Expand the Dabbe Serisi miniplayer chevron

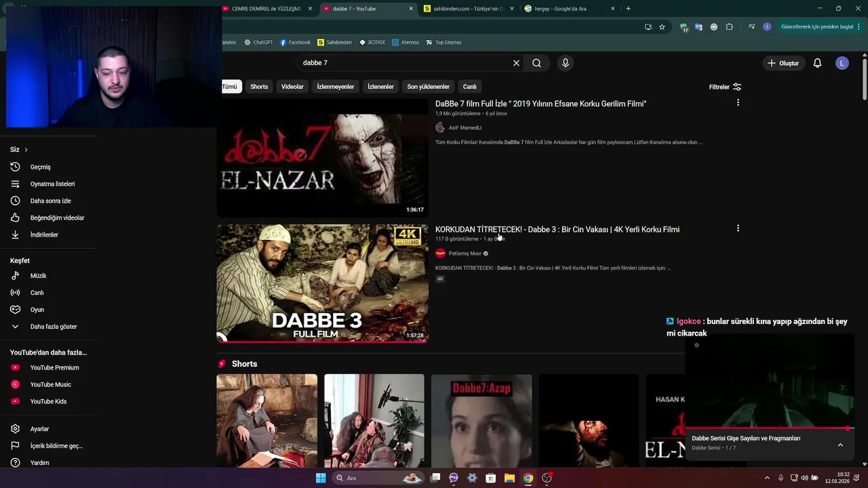tap(840, 445)
